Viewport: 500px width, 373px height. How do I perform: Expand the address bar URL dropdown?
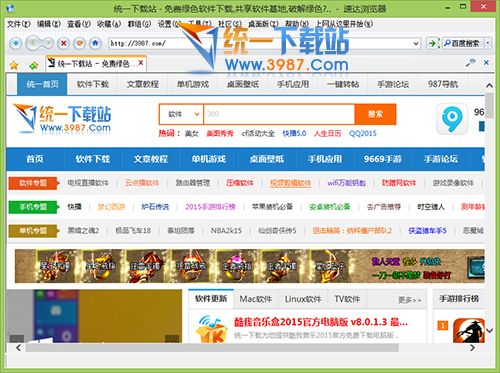coord(416,43)
